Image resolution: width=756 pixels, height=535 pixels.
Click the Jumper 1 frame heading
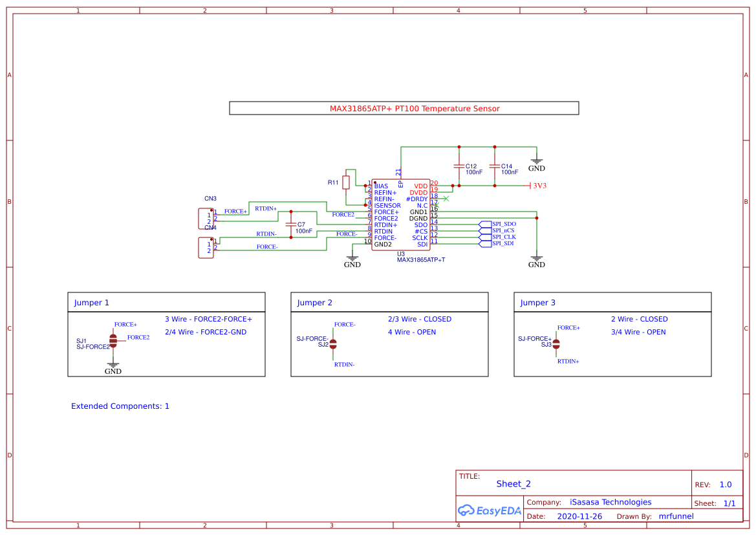pos(91,302)
